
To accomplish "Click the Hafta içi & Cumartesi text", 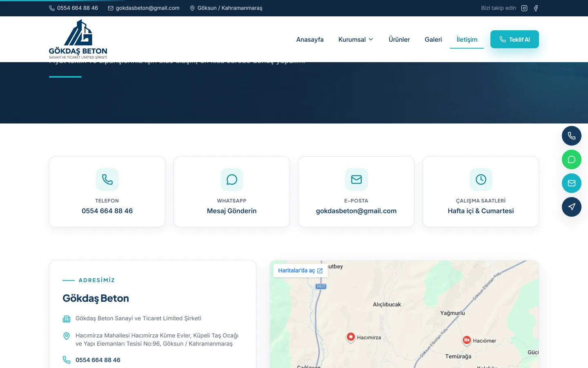I will point(481,211).
